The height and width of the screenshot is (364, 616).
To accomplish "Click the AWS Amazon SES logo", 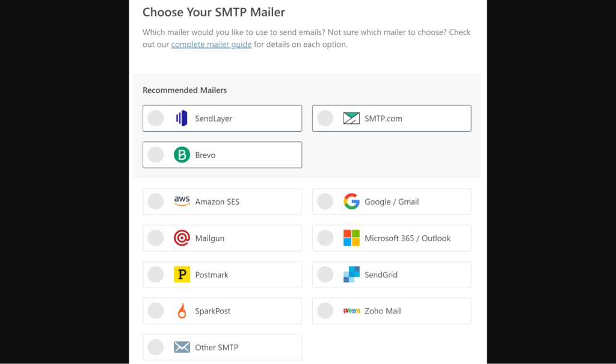I will tap(182, 202).
